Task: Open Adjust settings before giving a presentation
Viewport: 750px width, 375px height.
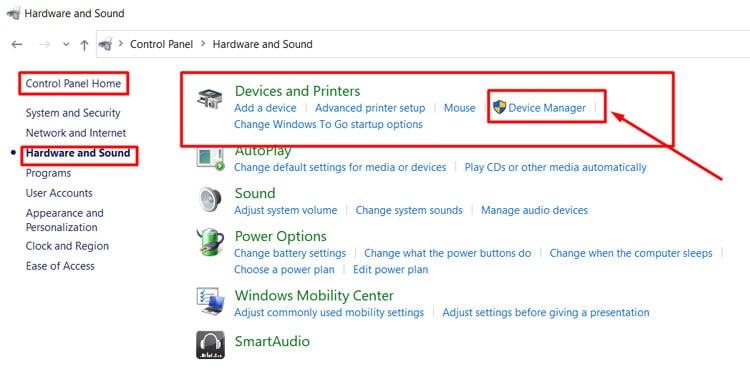Action: (546, 312)
